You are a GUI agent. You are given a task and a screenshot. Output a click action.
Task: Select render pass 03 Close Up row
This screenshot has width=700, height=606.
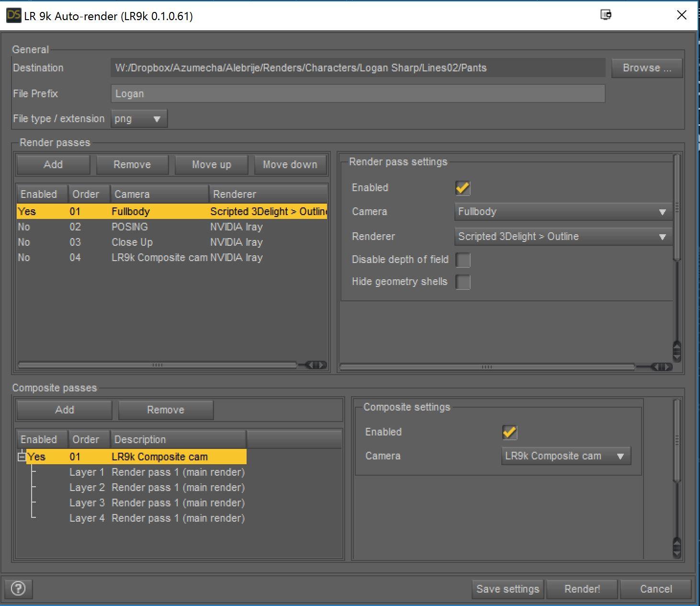(172, 242)
